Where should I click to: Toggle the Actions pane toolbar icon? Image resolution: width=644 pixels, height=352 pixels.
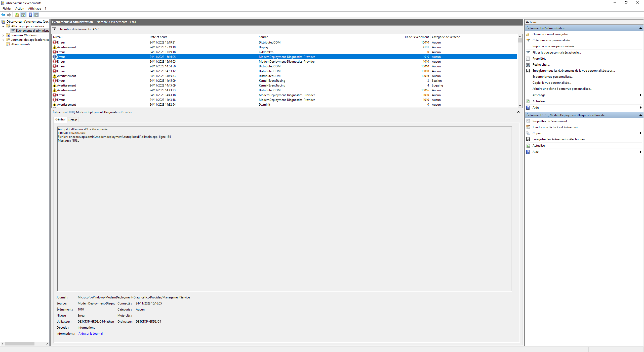click(36, 15)
